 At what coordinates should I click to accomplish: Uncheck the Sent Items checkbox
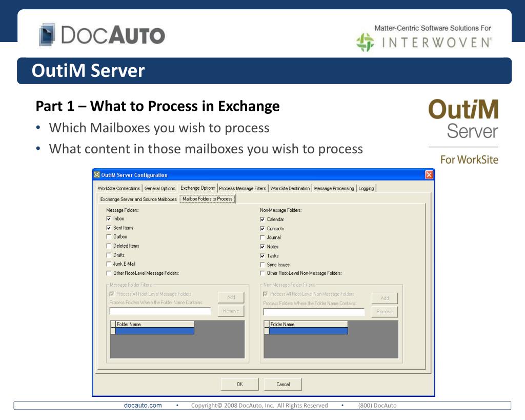(x=109, y=228)
